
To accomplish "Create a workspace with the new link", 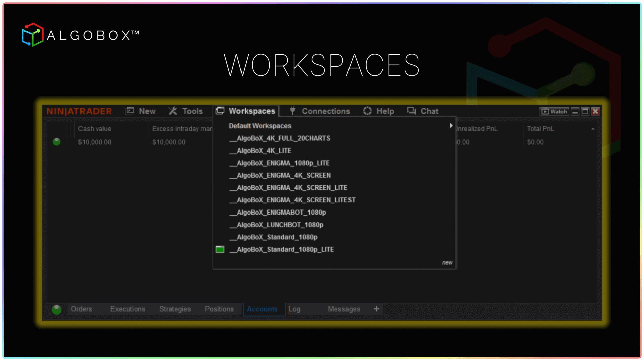I will pyautogui.click(x=447, y=263).
